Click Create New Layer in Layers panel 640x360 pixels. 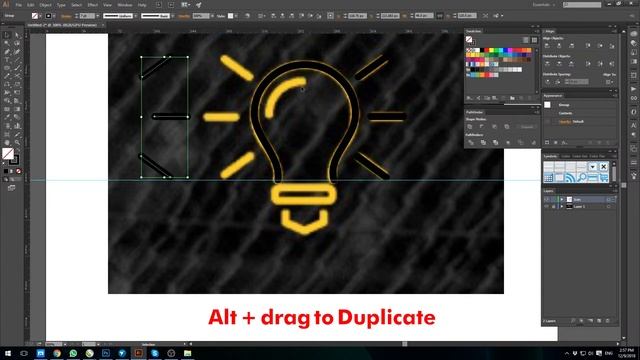pyautogui.click(x=599, y=321)
